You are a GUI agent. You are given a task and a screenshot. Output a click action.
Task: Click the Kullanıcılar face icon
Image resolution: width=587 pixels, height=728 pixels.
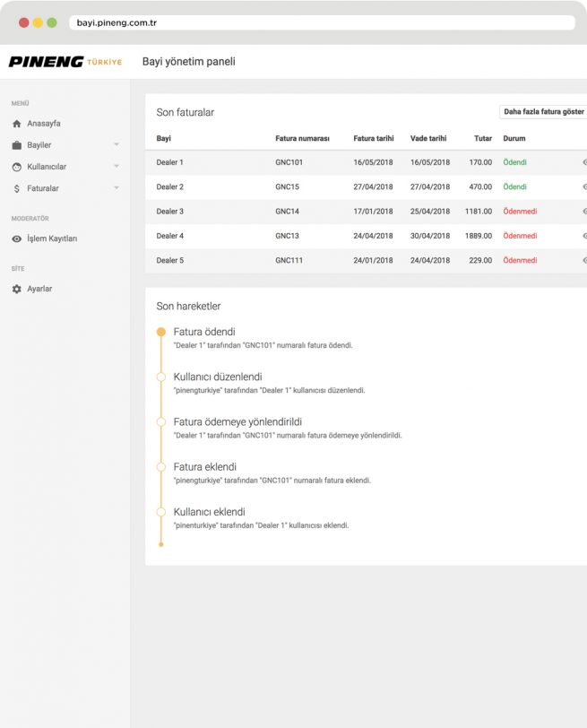pyautogui.click(x=16, y=167)
